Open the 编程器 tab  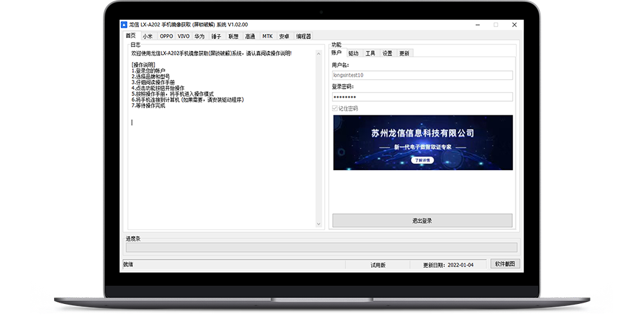[304, 37]
